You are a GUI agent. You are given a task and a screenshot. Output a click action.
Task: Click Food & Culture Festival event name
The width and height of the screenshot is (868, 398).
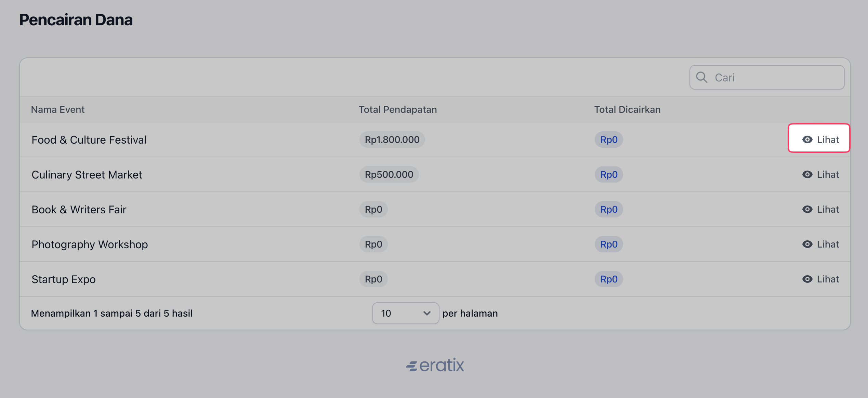click(x=89, y=140)
